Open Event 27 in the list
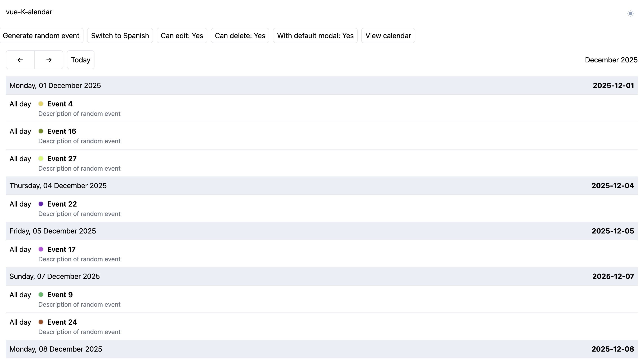The width and height of the screenshot is (644, 361). [x=62, y=158]
